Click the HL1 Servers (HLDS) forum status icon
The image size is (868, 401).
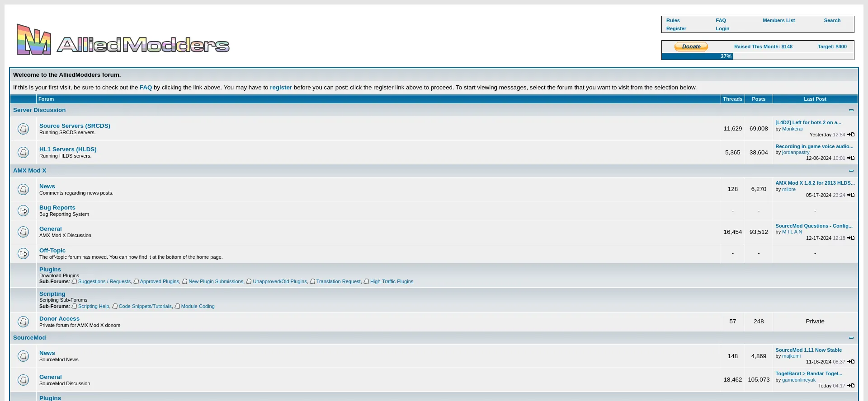click(x=24, y=152)
